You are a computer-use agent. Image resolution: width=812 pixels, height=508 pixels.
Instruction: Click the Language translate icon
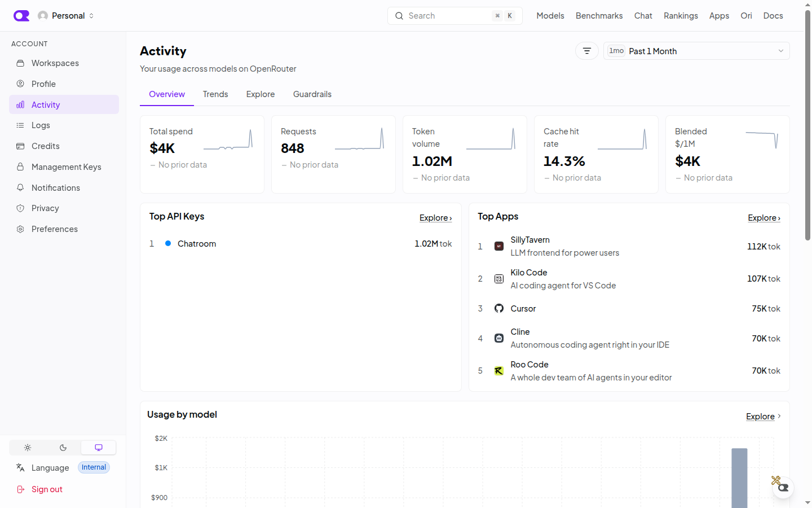[20, 467]
